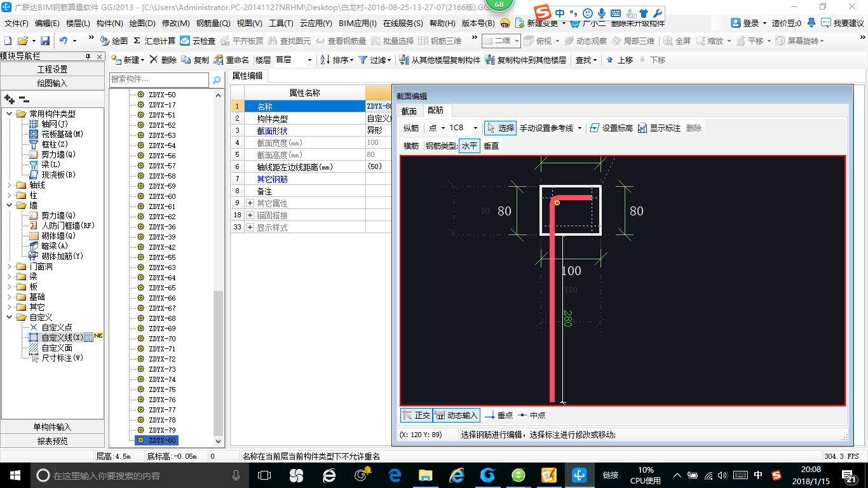This screenshot has width=868, height=488.
Task: Open 绘图 drawing mode in the toolbar
Action: (x=114, y=41)
